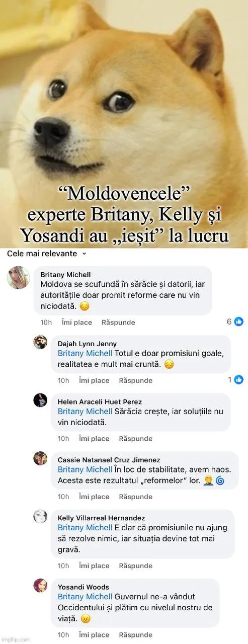Open Yosandi Woods's avatar
Screen dimensions: 248x644
[x=40, y=585]
